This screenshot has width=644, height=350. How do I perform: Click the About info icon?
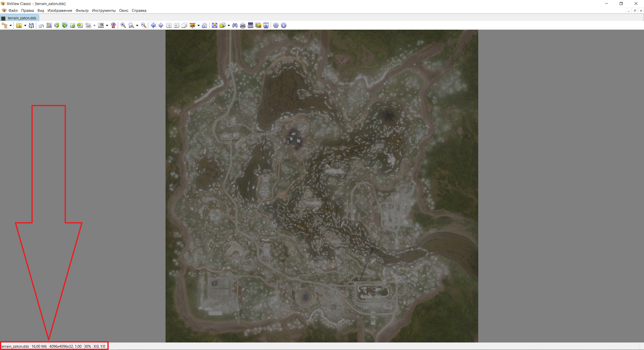pos(284,25)
